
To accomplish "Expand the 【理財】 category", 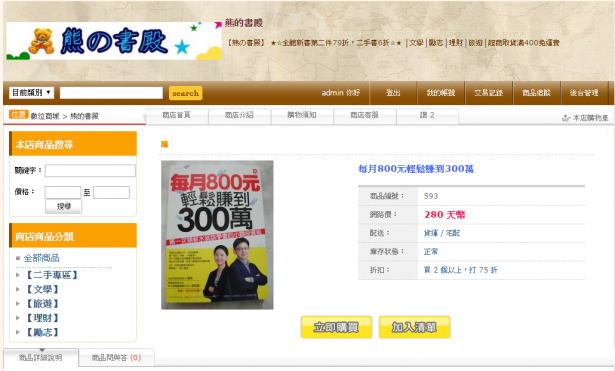I will 42,318.
